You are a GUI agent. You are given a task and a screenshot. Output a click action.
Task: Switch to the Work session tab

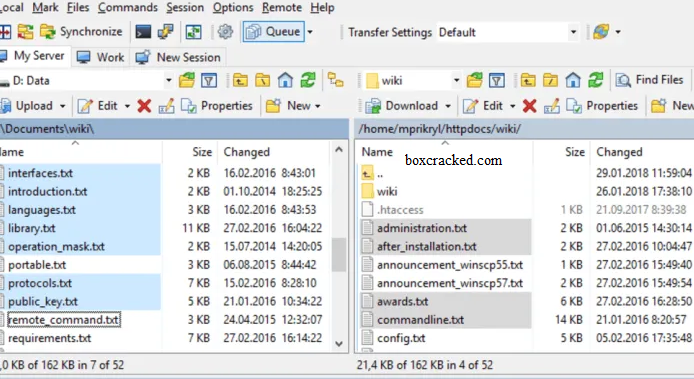pyautogui.click(x=100, y=57)
